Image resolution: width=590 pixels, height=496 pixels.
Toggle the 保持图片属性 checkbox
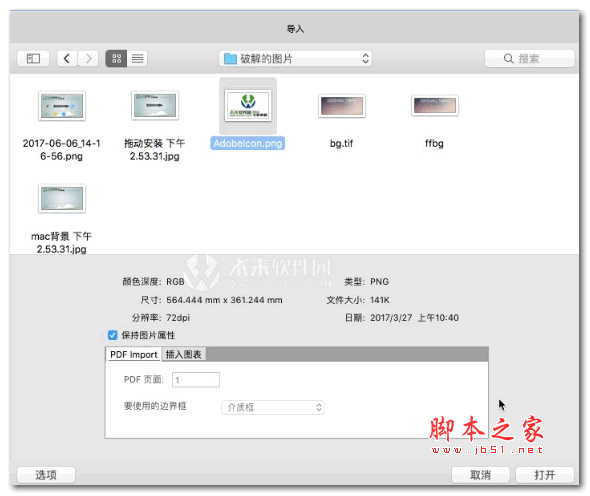[x=113, y=335]
